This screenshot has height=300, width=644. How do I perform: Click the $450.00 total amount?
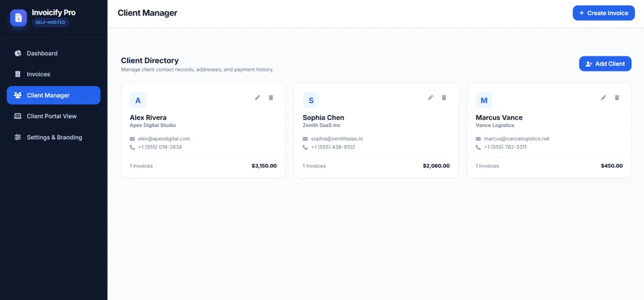(x=612, y=166)
